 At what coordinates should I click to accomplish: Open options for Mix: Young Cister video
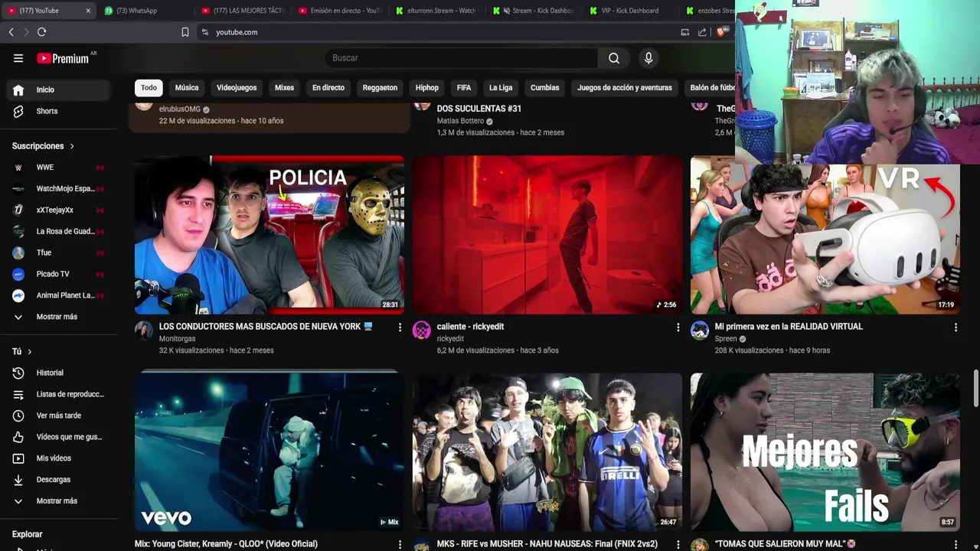coord(400,545)
